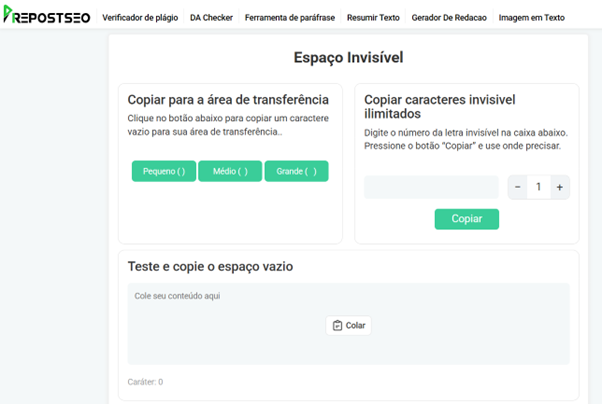Go to DA Checker tool
Screen dimensions: 602x404
[212, 18]
